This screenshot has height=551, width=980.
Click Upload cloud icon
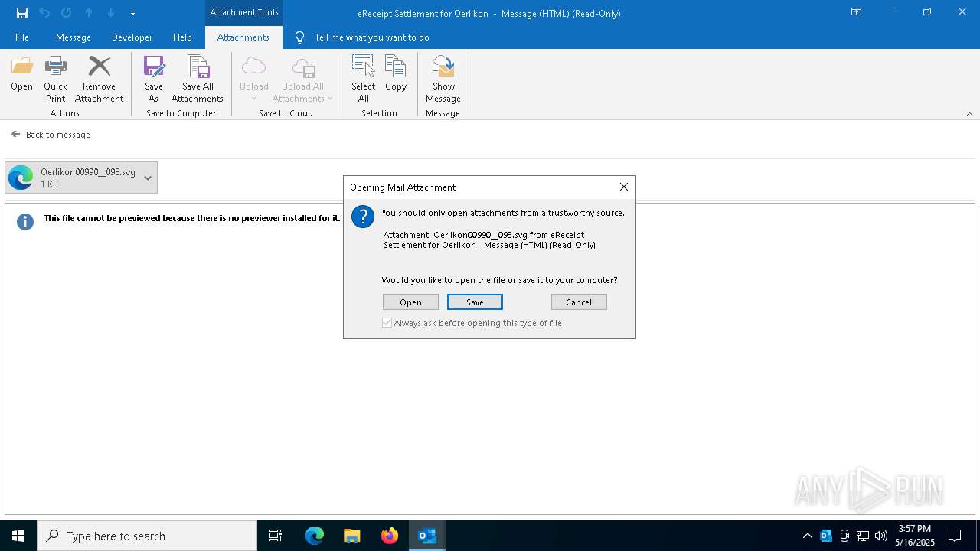pos(253,80)
